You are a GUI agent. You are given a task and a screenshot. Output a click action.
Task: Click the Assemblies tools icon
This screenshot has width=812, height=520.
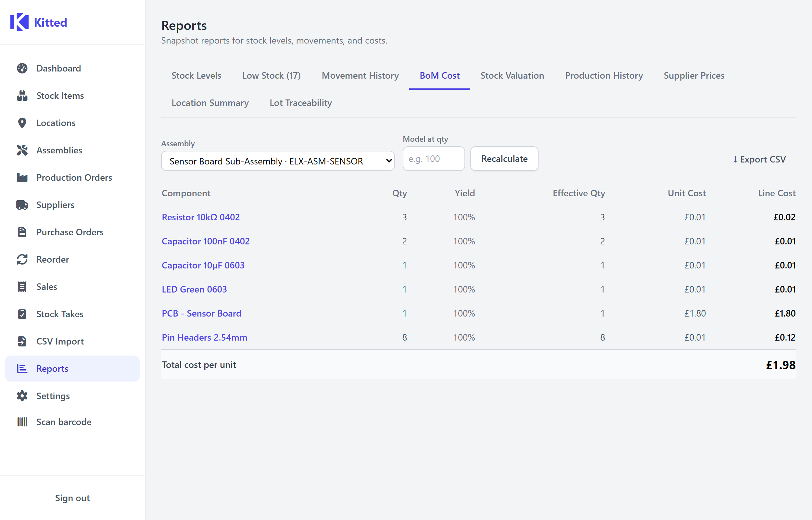coord(22,150)
